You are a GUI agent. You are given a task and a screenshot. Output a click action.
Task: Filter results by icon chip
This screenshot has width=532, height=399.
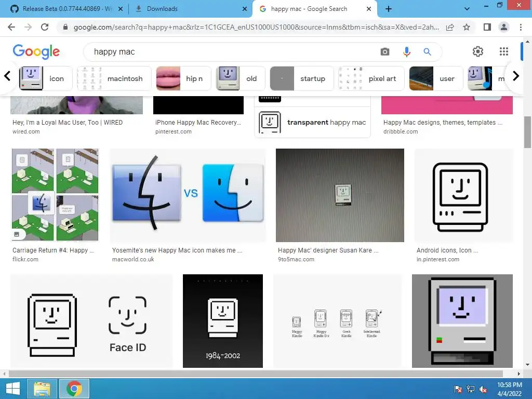coord(46,78)
